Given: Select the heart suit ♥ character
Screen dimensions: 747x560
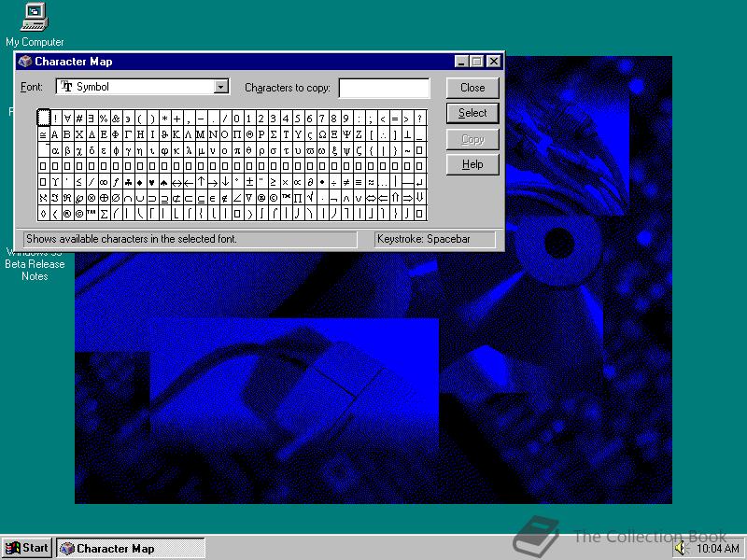Looking at the screenshot, I should [x=152, y=181].
